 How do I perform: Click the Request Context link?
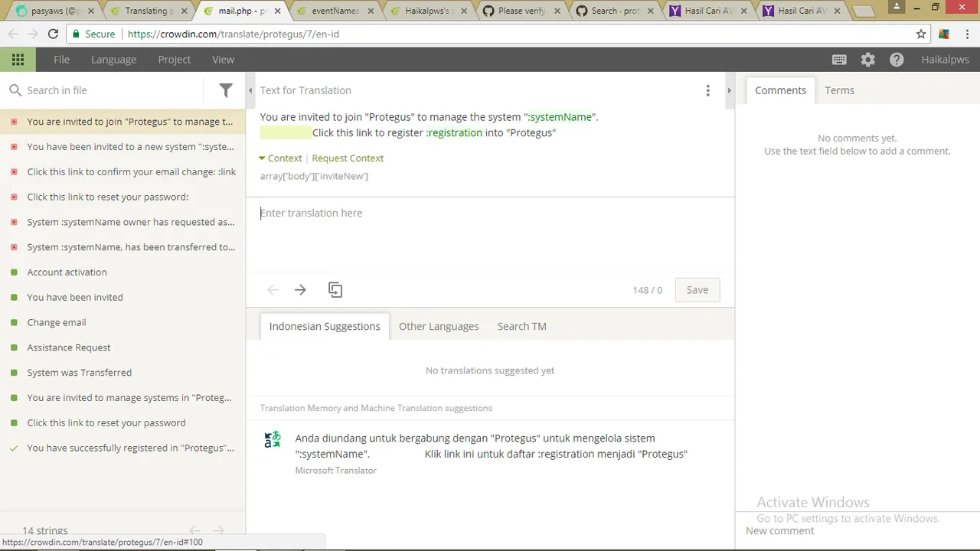point(348,158)
